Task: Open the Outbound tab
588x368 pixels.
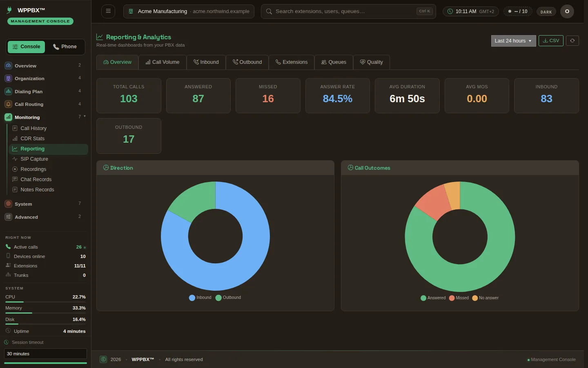Action: pyautogui.click(x=247, y=62)
